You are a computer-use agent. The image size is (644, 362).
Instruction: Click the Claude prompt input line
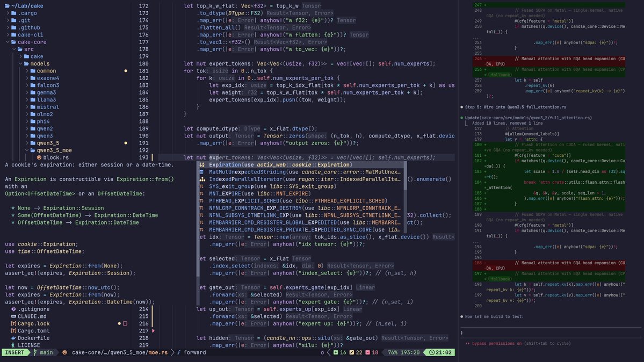551,333
